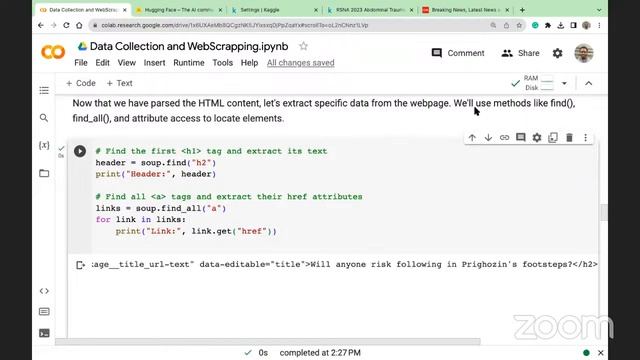Add a new Text cell

pyautogui.click(x=120, y=83)
